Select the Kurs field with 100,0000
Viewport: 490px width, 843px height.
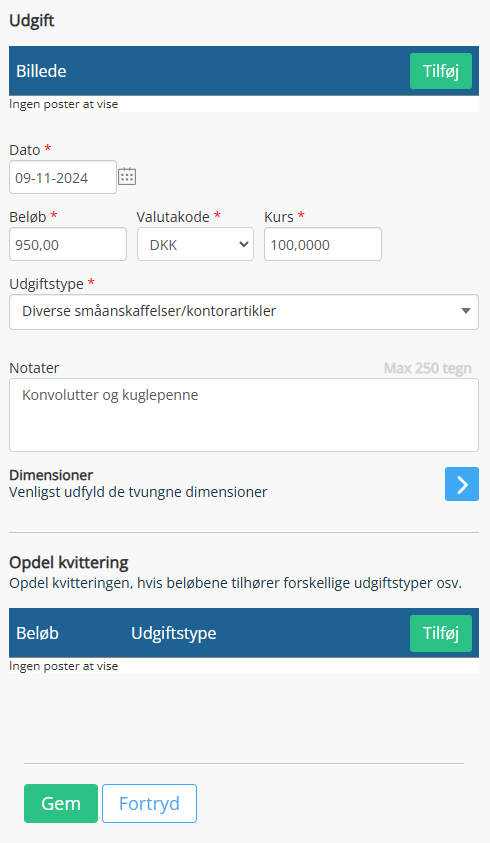[323, 244]
